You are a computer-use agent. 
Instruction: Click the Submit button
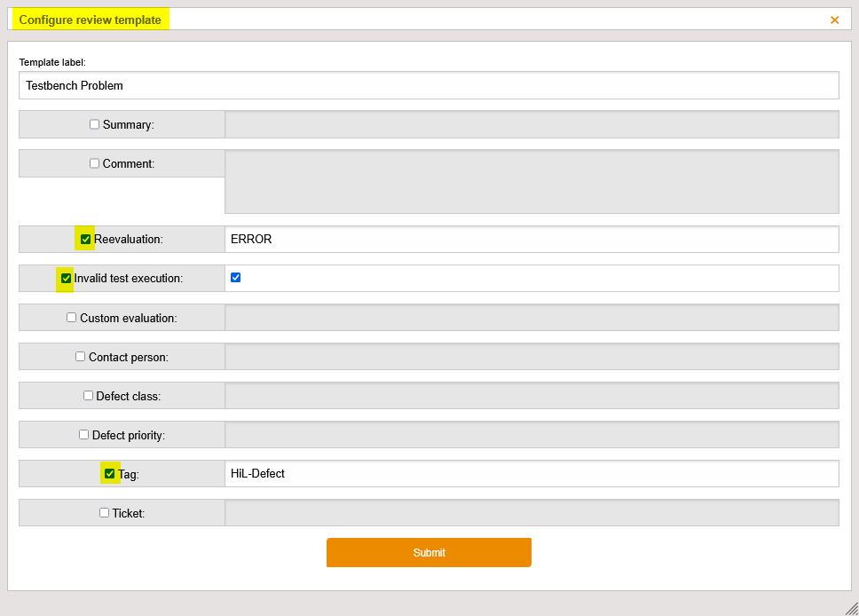point(429,552)
